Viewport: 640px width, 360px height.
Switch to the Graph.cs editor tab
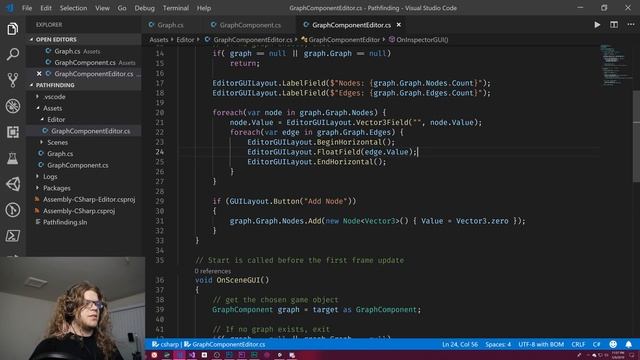click(170, 25)
